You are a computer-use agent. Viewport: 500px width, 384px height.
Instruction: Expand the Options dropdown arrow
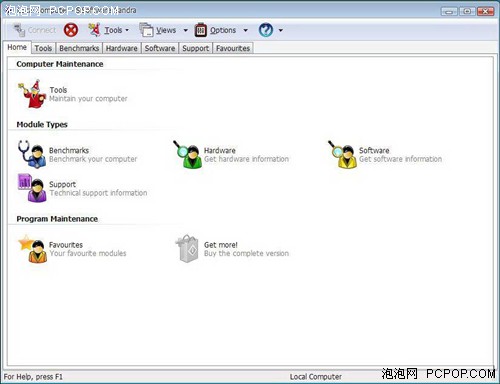[x=246, y=30]
